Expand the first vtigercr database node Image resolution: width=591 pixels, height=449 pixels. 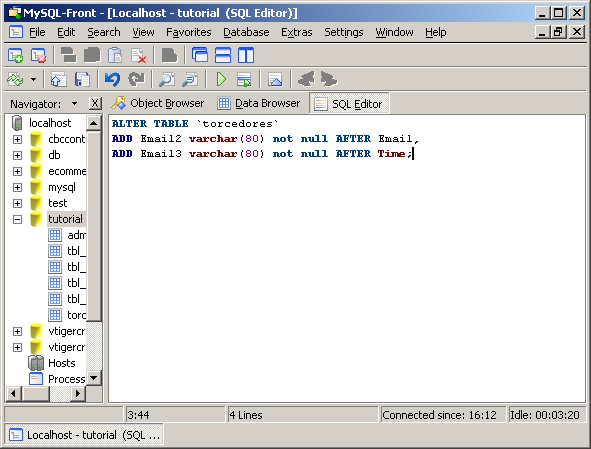[x=17, y=331]
